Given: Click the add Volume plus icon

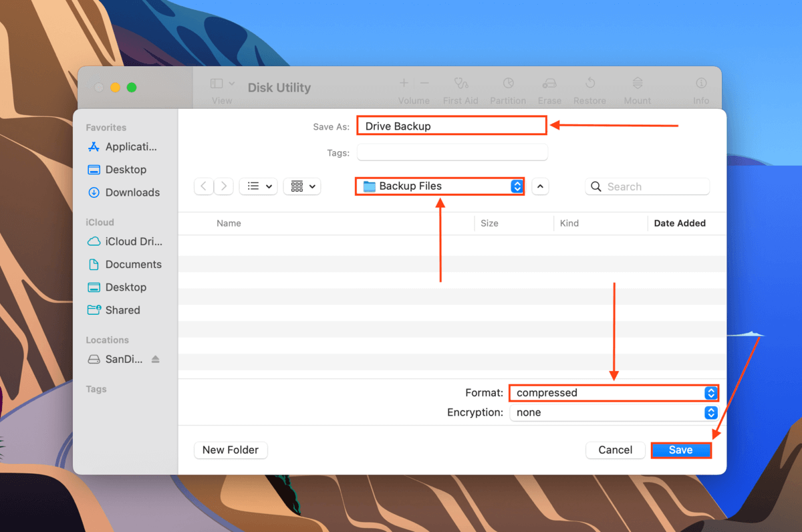Looking at the screenshot, I should click(x=404, y=84).
